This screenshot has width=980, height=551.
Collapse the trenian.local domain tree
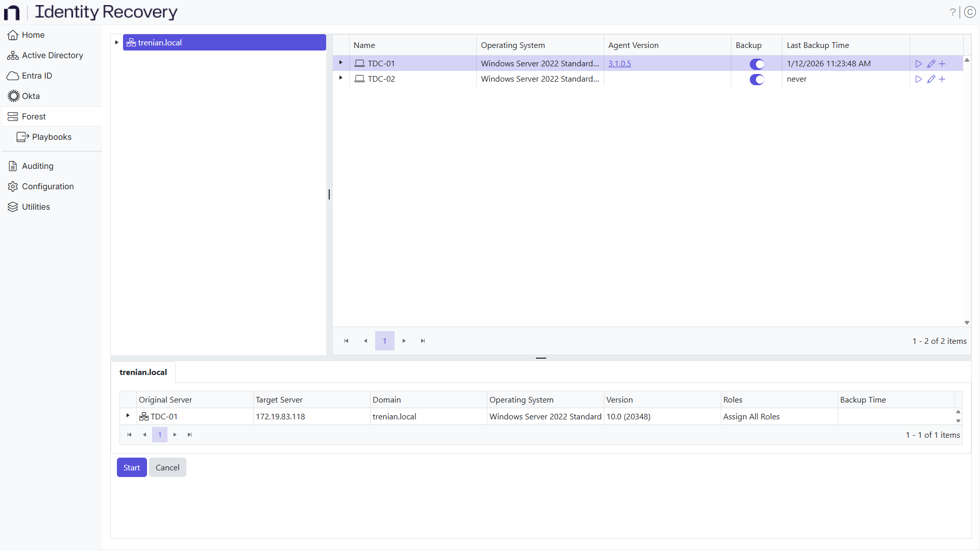116,42
